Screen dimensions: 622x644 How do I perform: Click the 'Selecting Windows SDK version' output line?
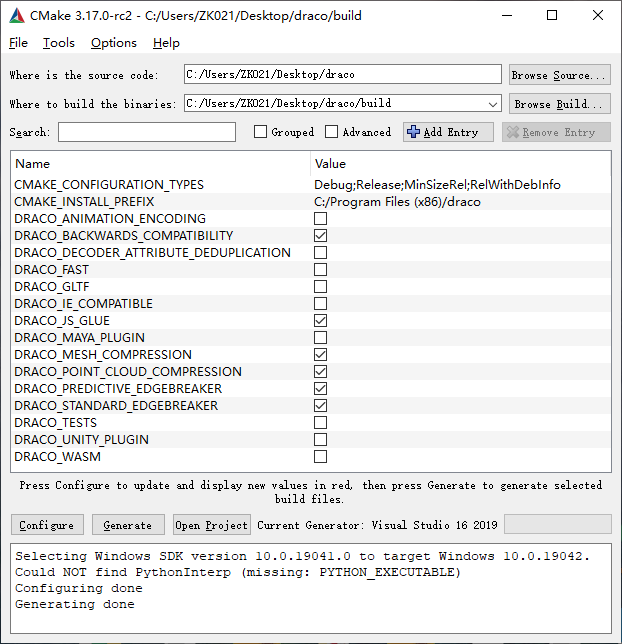(x=302, y=556)
